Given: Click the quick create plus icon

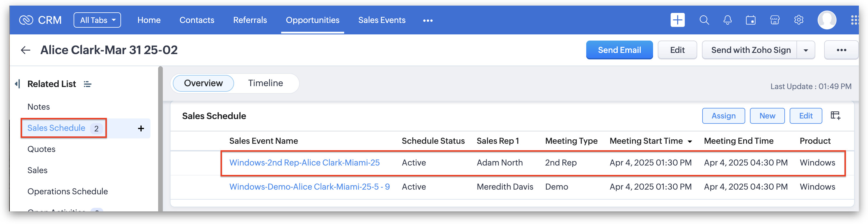Looking at the screenshot, I should [x=677, y=20].
